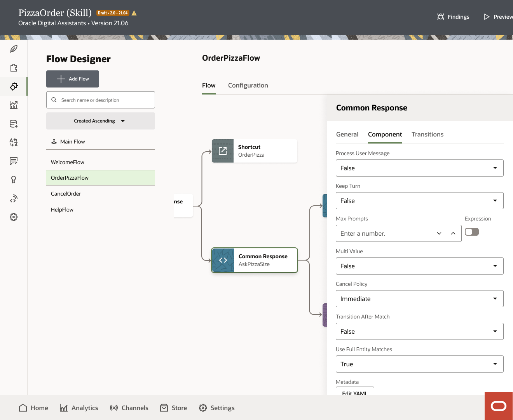Viewport: 513px width, 420px height.
Task: Toggle the Max Prompts Expression switch
Action: coord(472,232)
